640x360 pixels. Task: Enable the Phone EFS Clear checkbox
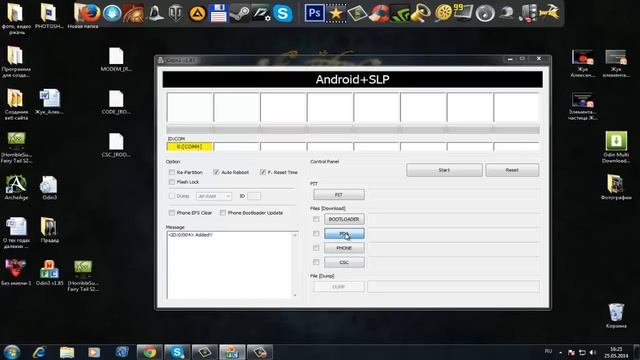click(x=172, y=213)
